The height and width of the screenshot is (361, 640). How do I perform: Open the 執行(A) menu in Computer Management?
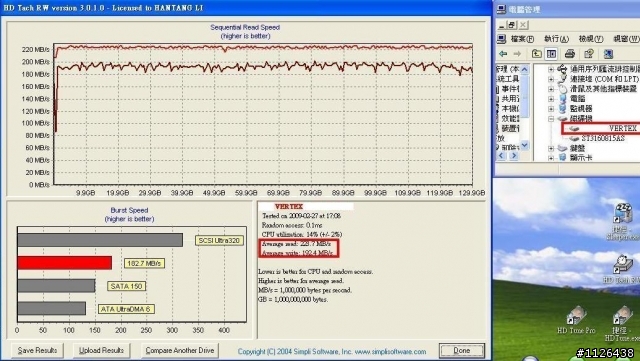click(x=556, y=39)
